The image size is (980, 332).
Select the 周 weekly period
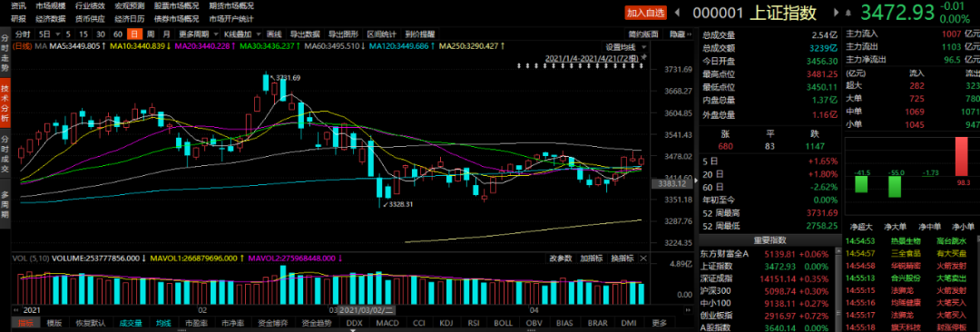[x=151, y=34]
